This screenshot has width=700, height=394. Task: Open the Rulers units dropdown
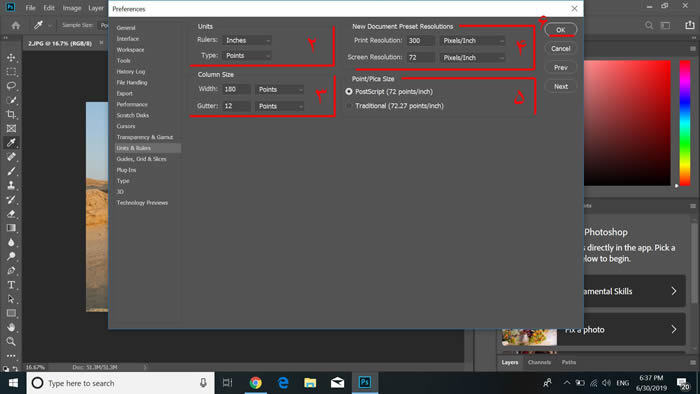(247, 40)
